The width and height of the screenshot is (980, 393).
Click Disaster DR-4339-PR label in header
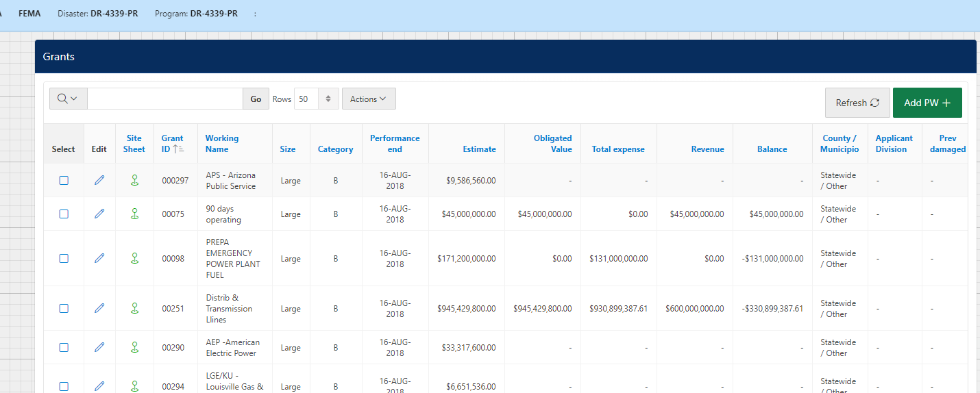[x=98, y=14]
